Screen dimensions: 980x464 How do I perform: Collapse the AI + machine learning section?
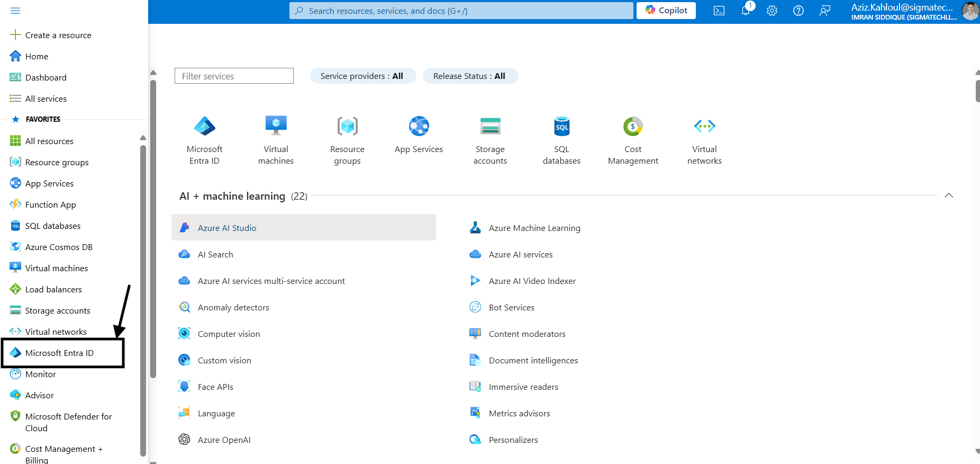coord(949,195)
